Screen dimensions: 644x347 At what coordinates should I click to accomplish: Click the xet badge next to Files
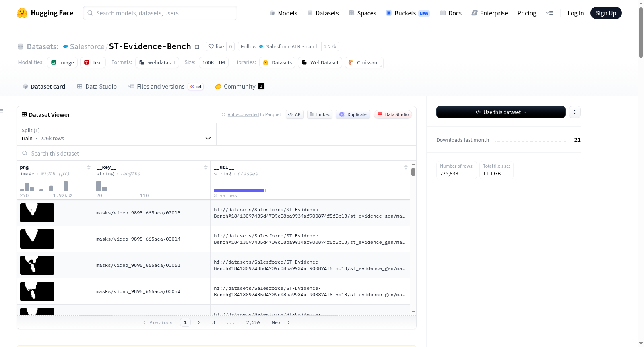pyautogui.click(x=196, y=87)
